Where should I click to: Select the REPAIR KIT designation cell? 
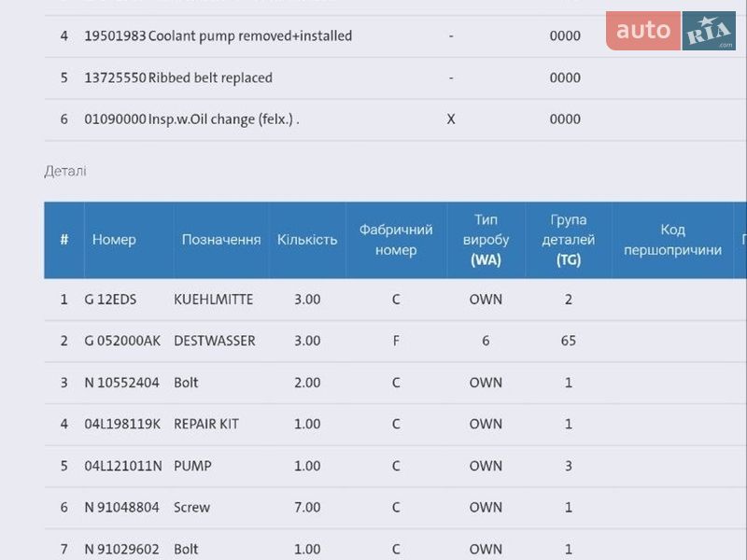pos(206,424)
